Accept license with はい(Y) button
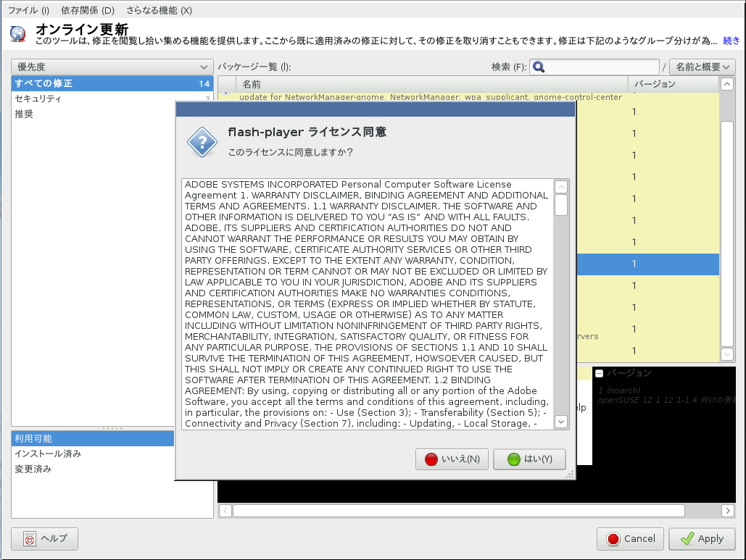 (x=529, y=459)
